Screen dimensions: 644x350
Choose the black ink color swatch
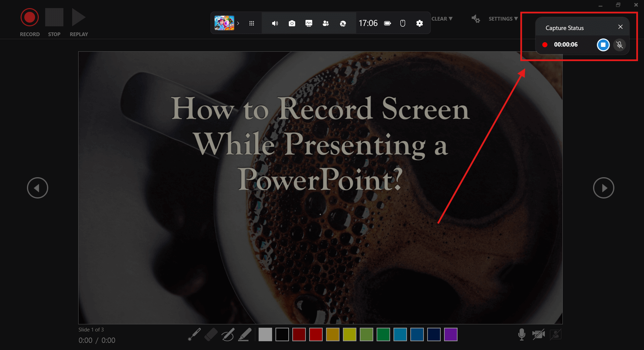tap(282, 334)
